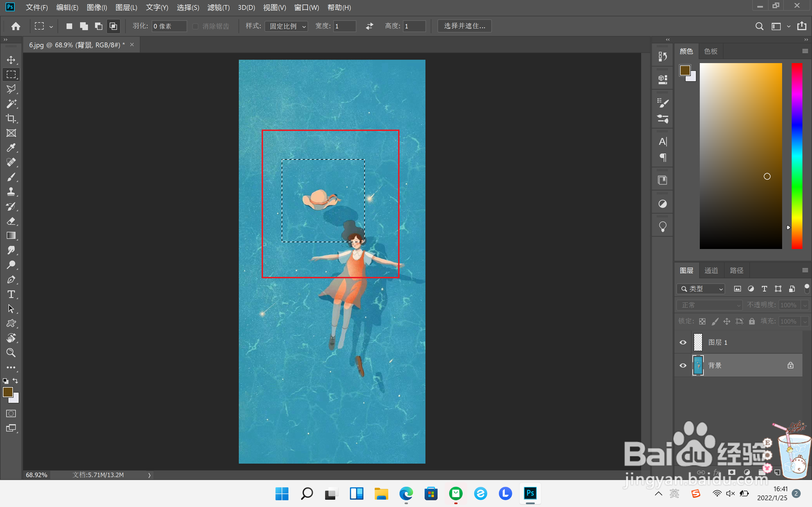Open the 滤镜(T) menu
812x507 pixels.
219,7
